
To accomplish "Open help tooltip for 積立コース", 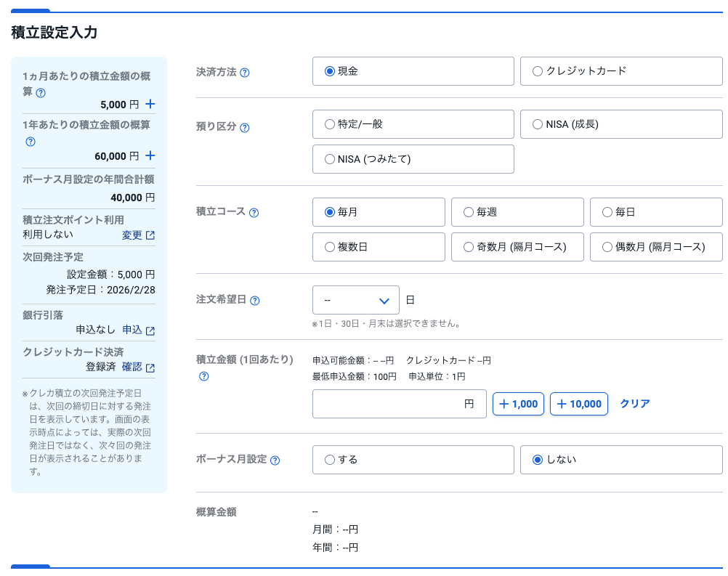I will click(x=254, y=213).
